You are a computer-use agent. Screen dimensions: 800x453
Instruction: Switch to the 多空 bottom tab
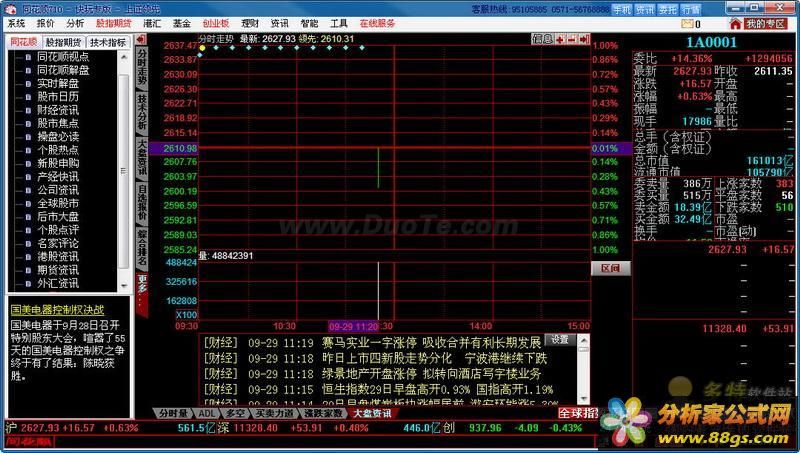[235, 413]
